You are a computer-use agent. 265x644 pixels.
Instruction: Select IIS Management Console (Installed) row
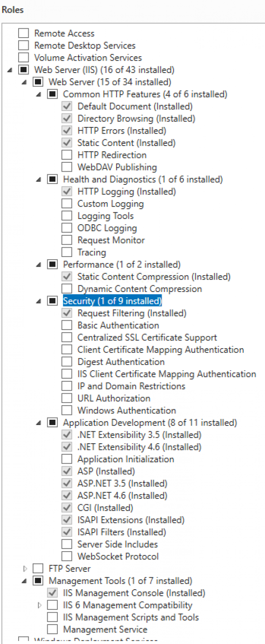[134, 593]
